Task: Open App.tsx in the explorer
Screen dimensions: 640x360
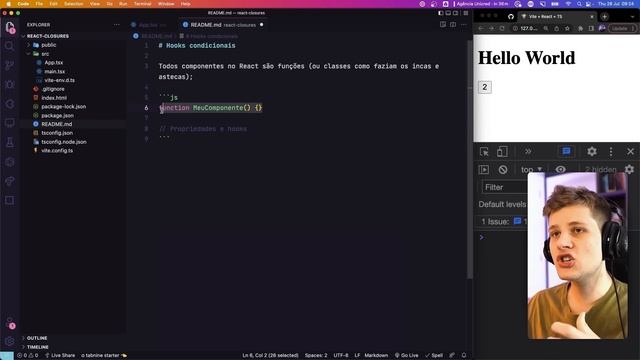Action: click(x=53, y=63)
